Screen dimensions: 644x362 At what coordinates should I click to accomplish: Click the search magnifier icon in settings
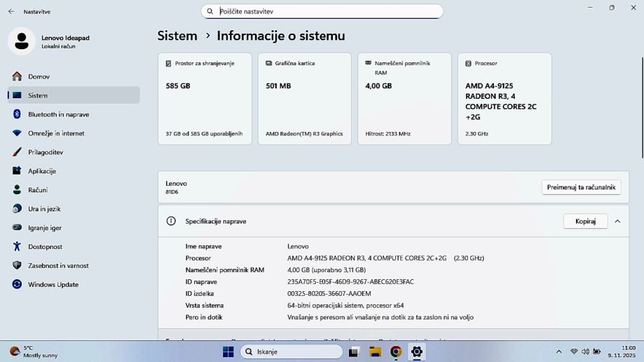[x=210, y=11]
